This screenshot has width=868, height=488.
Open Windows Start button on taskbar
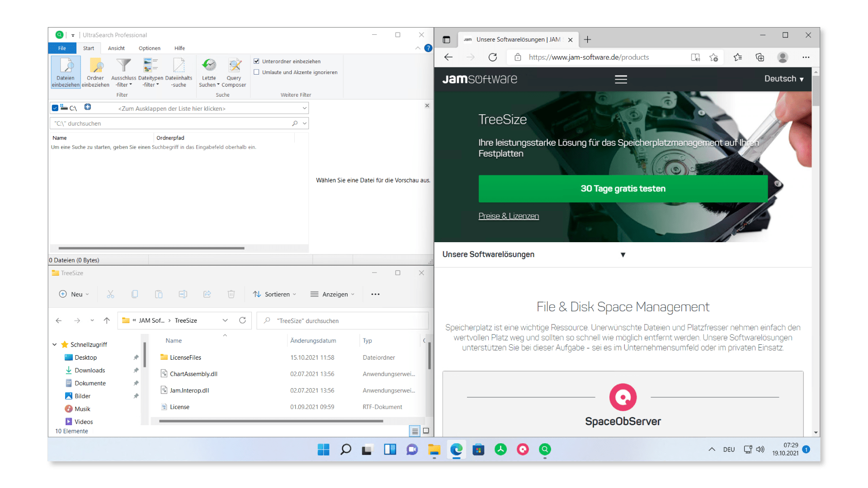click(323, 449)
